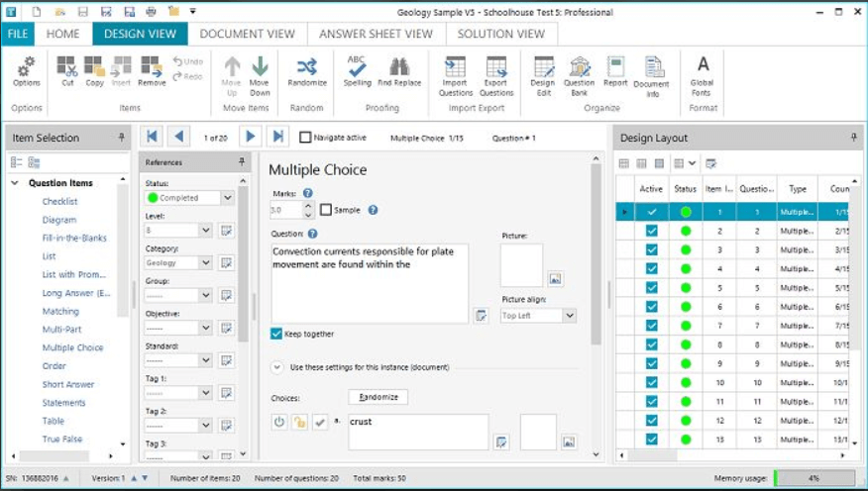The width and height of the screenshot is (868, 491).
Task: Run the Spelling check
Action: click(x=357, y=72)
